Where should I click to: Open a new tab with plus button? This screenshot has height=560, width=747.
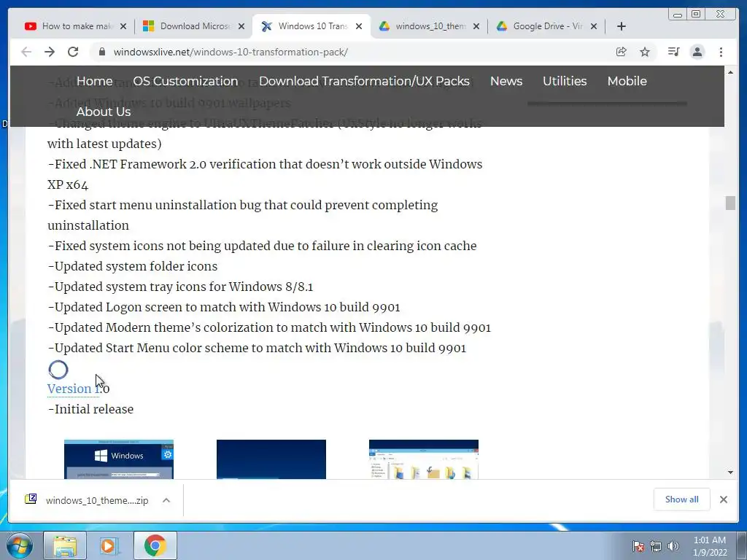[622, 26]
